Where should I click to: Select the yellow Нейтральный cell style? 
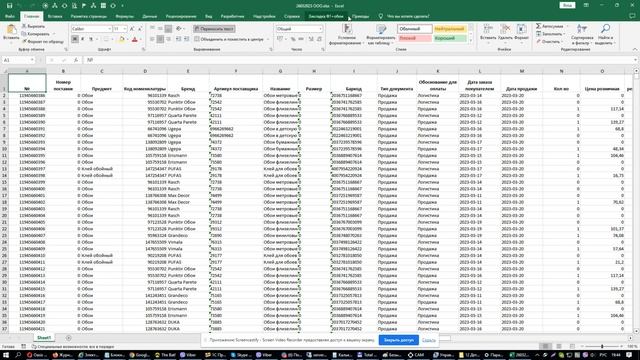point(449,29)
